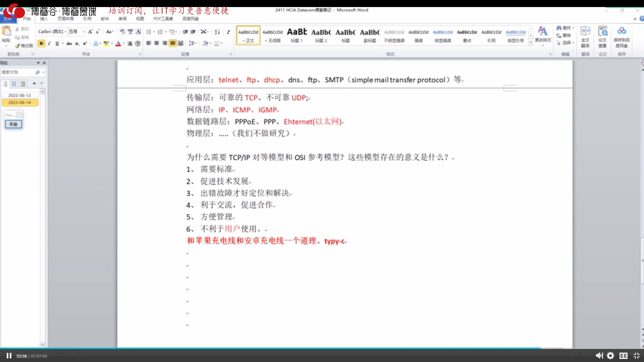Click the strikethrough abc icon
This screenshot has width=644, height=362.
pos(69,44)
